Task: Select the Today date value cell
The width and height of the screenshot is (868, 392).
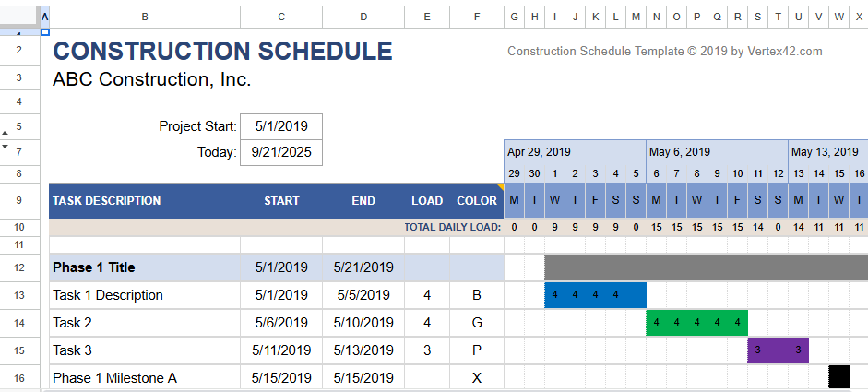Action: click(x=280, y=152)
